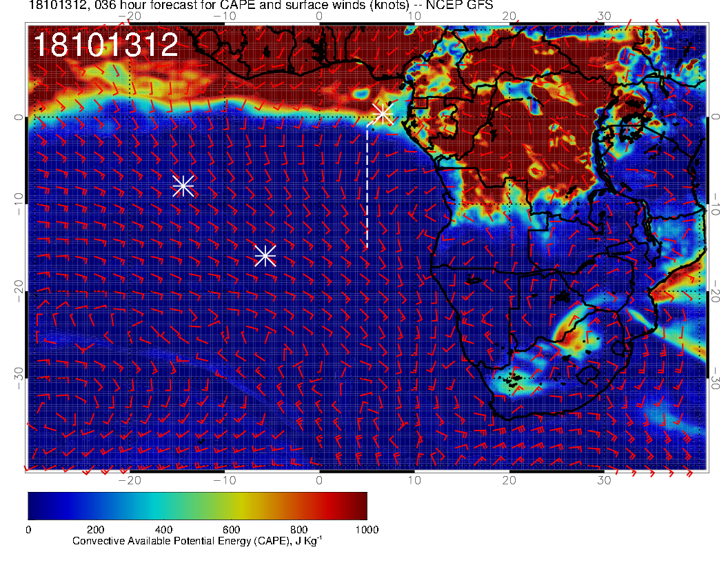728x563 pixels.
Task: Click the 30 longitude label on the top axis
Action: tap(604, 16)
